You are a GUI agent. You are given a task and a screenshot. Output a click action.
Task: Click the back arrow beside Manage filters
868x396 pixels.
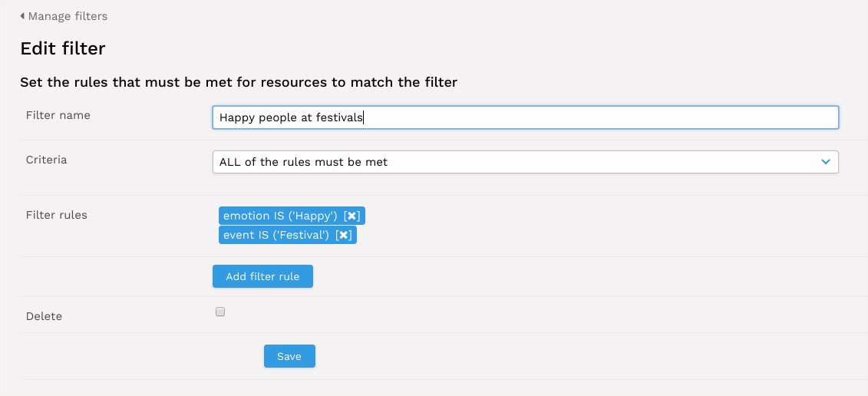coord(22,16)
